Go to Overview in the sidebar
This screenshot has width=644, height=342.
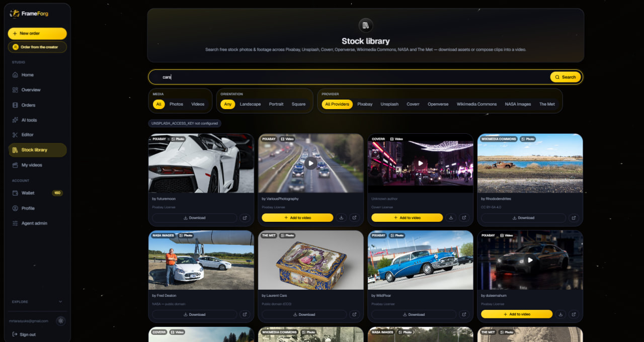point(37,90)
